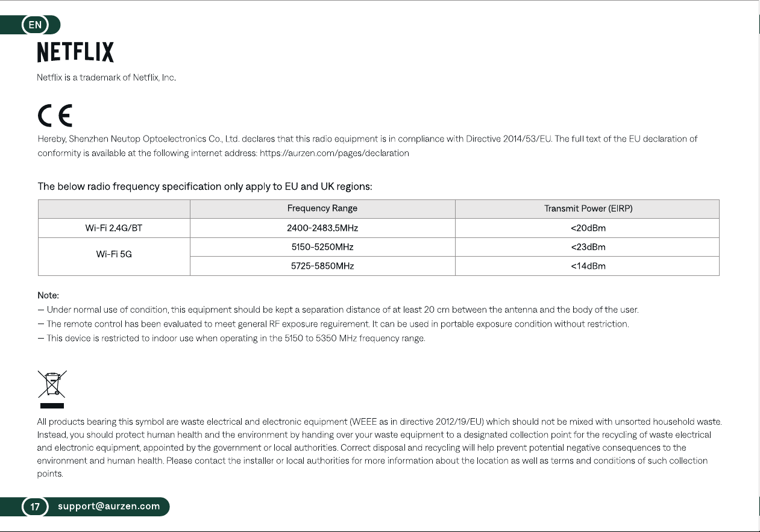Click the Netflix logo
The height and width of the screenshot is (532, 760).
(75, 52)
